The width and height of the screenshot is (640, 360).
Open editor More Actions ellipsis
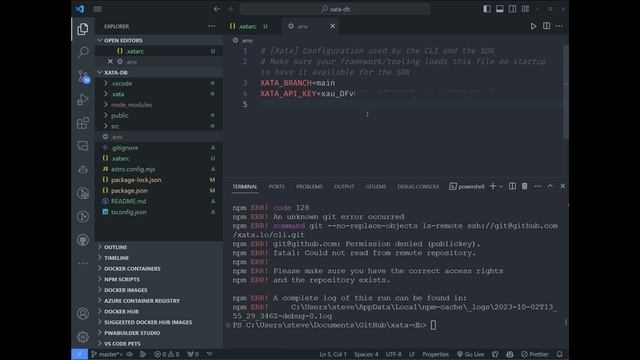tap(559, 26)
